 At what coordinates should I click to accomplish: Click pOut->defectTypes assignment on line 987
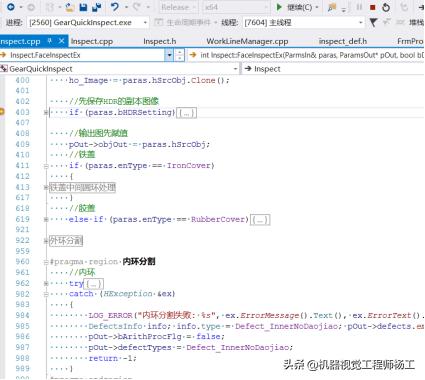(190, 347)
